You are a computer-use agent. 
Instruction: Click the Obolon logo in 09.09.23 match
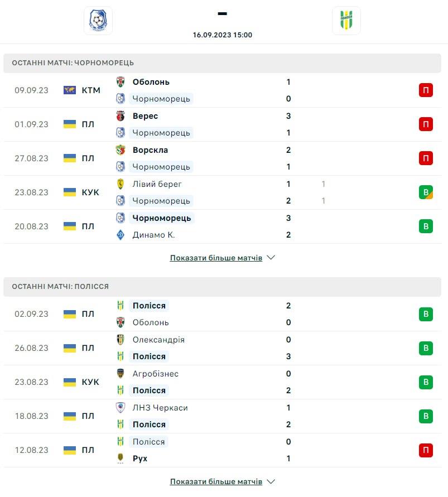pos(121,82)
